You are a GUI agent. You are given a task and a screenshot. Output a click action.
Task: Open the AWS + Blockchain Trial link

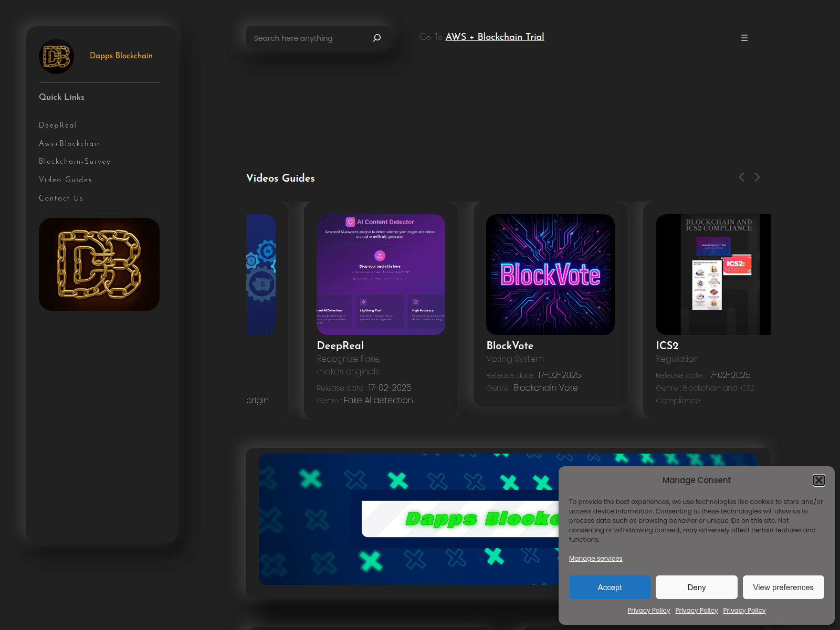click(x=495, y=37)
